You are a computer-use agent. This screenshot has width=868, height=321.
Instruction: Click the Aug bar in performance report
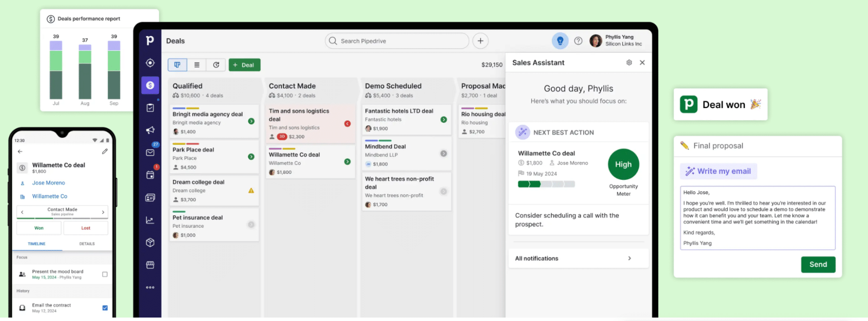coord(85,72)
